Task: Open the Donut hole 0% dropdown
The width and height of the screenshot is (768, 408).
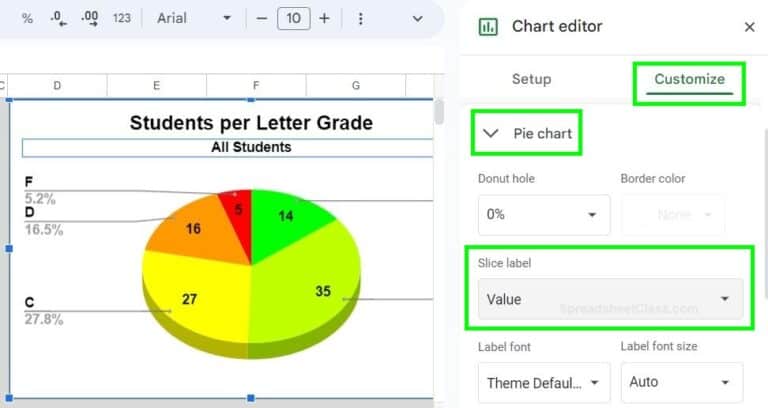Action: pos(544,215)
